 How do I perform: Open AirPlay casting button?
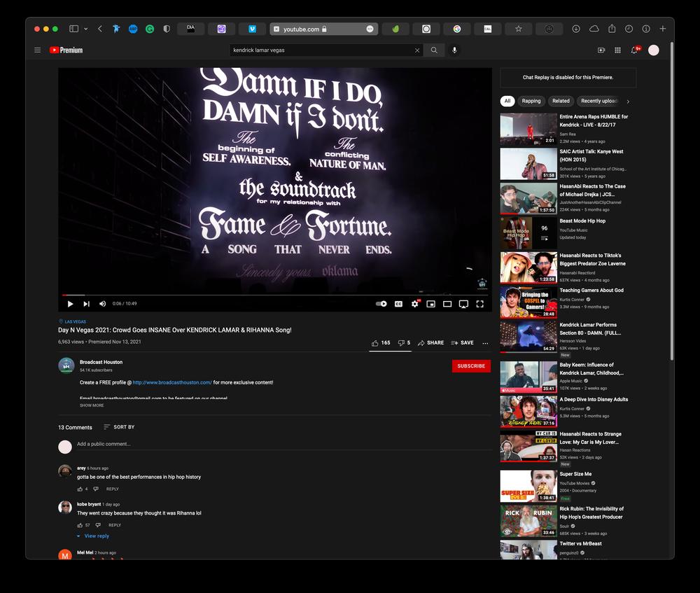(463, 304)
